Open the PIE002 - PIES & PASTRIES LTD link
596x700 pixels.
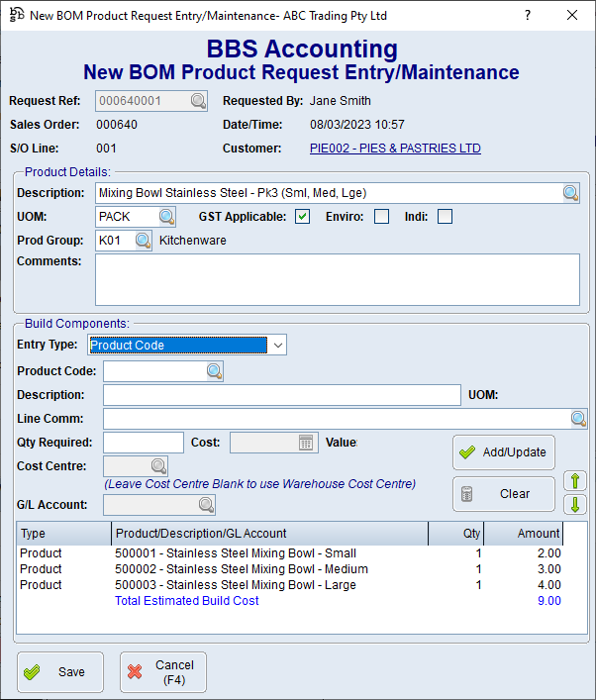coord(395,149)
